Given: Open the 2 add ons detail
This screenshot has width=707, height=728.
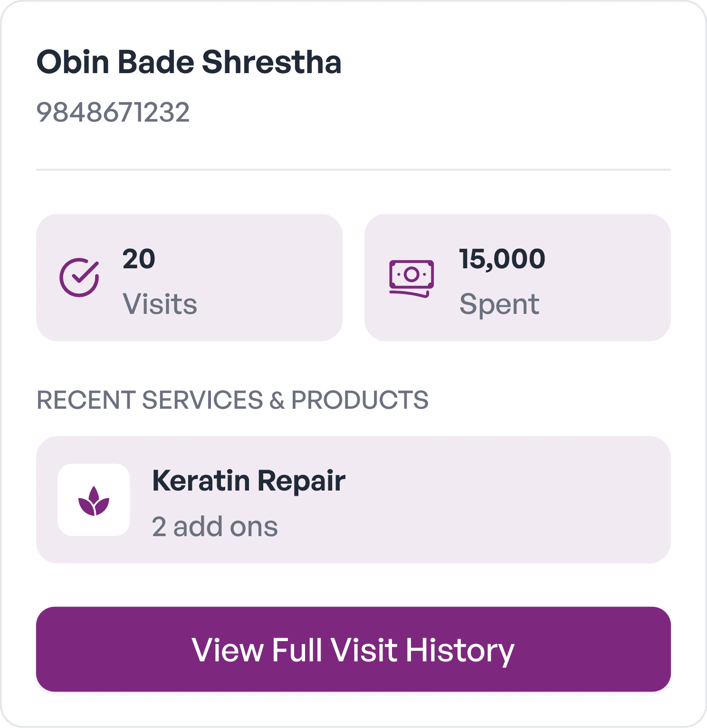Looking at the screenshot, I should click(214, 526).
